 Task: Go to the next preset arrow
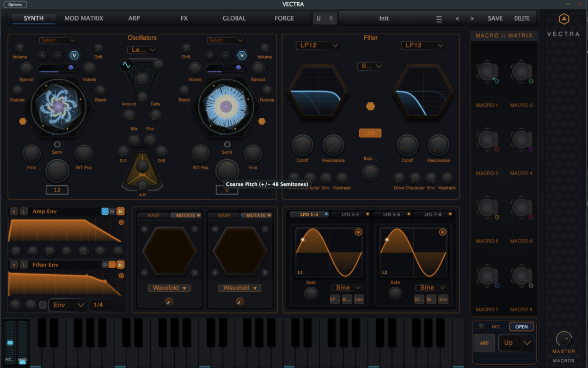471,19
